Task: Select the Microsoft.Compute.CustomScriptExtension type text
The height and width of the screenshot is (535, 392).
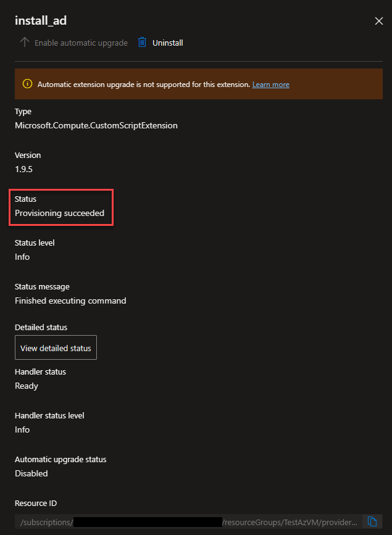Action: (x=96, y=125)
